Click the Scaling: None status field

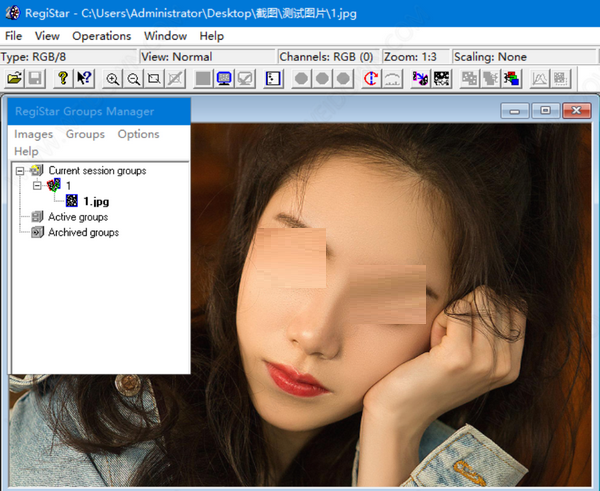click(x=525, y=57)
